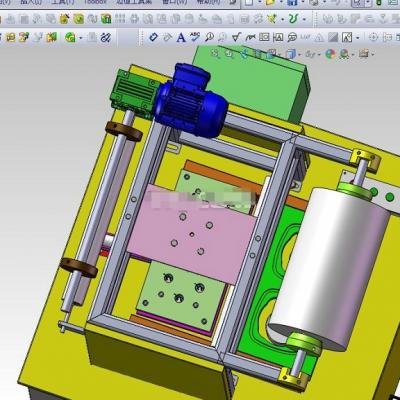The width and height of the screenshot is (400, 400).
Task: Add a geometric tolerance frame
Action: point(264,37)
